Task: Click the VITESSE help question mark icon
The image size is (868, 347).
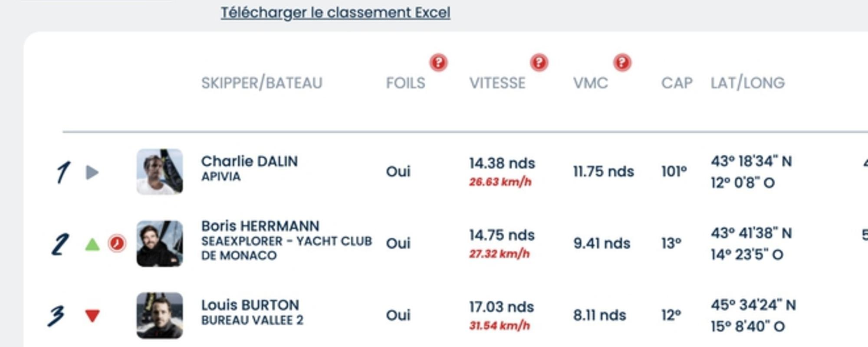Action: click(x=539, y=62)
